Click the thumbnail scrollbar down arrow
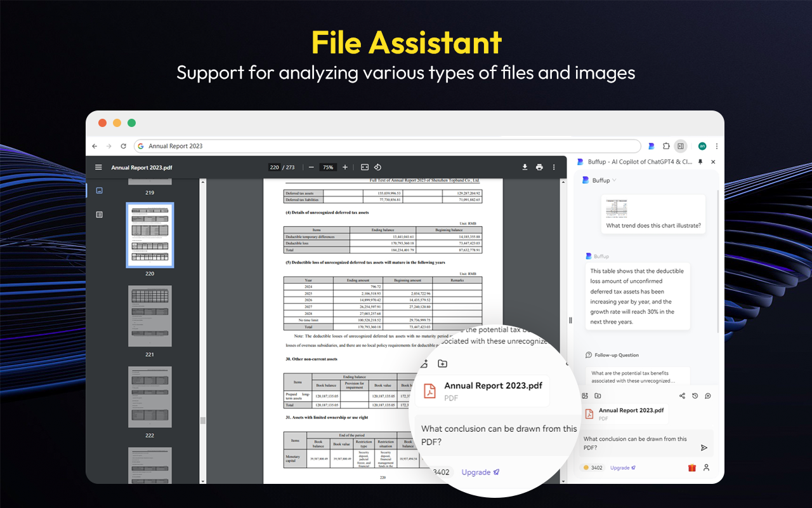Screen dimensions: 812x508 pyautogui.click(x=203, y=480)
